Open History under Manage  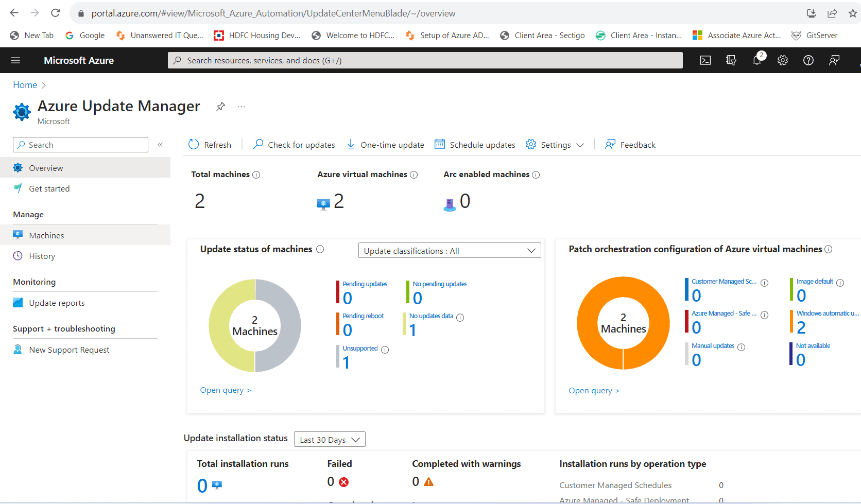pyautogui.click(x=85, y=256)
